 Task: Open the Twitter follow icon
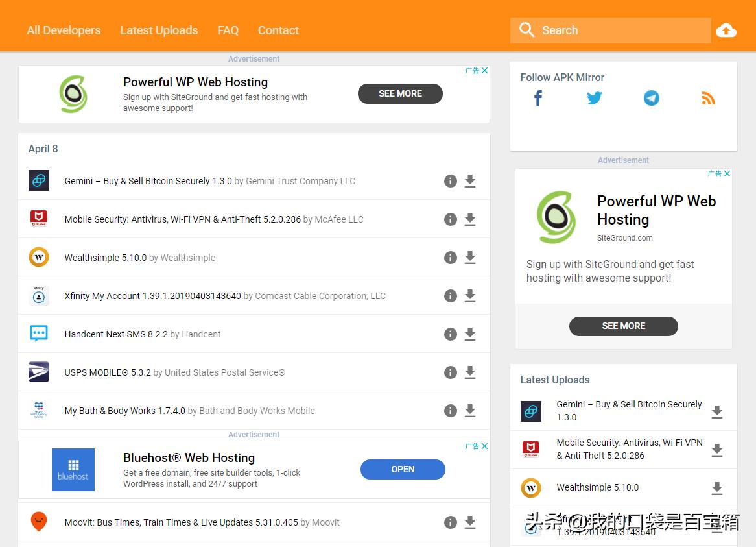[595, 98]
